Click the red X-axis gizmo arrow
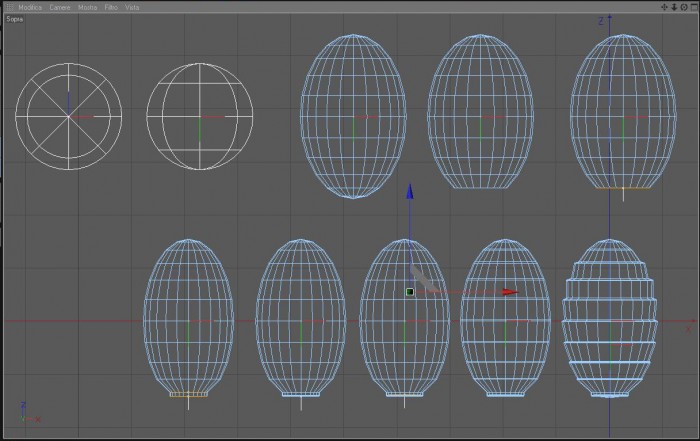Screen dimensions: 700x441 point(510,292)
